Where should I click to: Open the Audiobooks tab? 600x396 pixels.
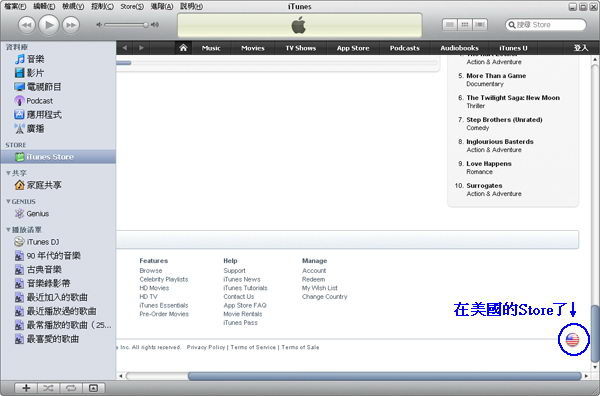point(459,48)
